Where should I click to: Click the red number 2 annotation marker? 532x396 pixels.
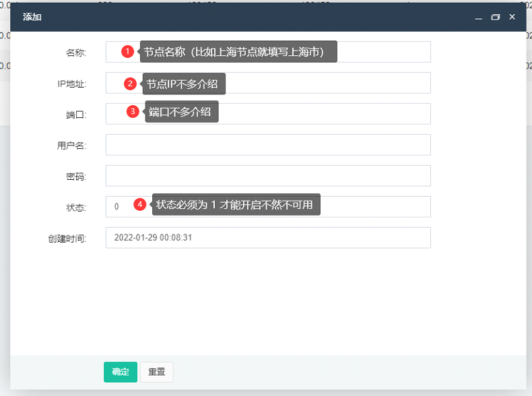(130, 84)
